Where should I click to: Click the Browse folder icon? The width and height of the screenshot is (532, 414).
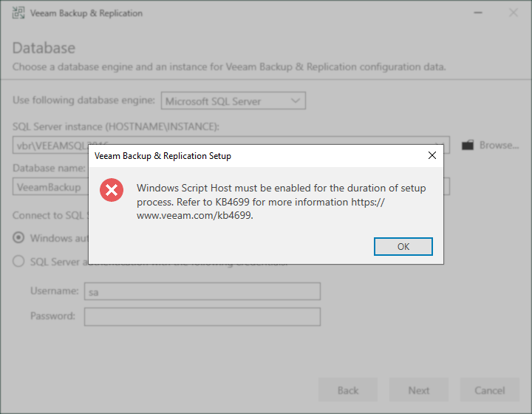pyautogui.click(x=468, y=145)
